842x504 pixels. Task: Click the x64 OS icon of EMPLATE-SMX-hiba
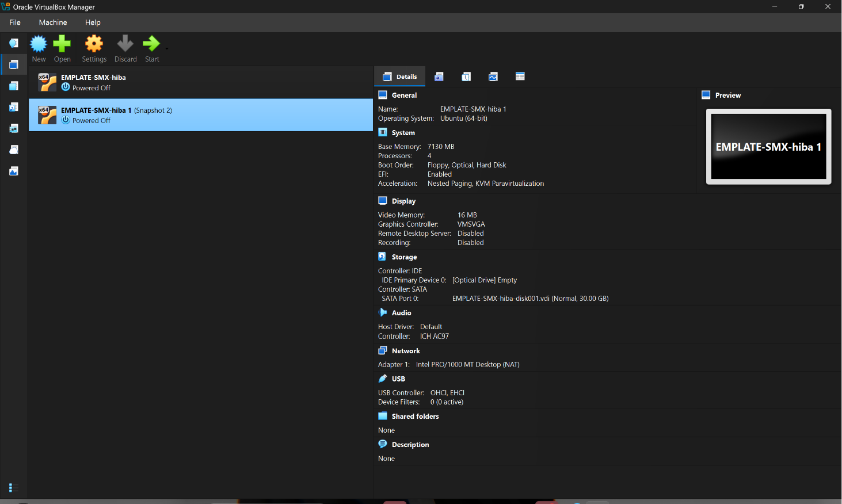(x=47, y=82)
